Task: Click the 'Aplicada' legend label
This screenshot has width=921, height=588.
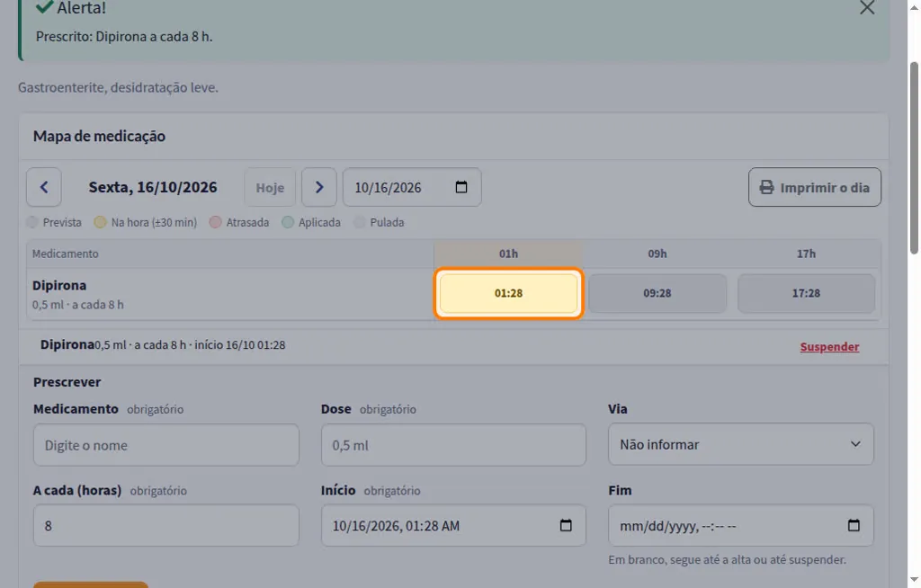Action: tap(319, 223)
